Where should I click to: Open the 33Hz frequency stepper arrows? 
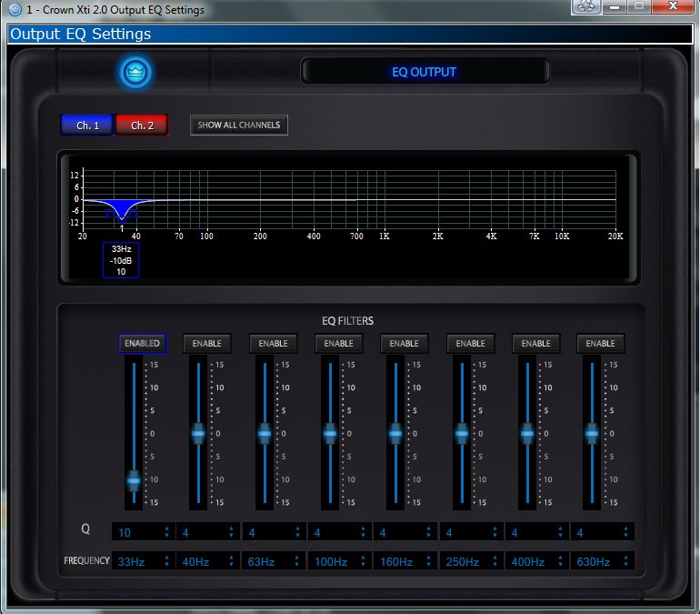point(166,562)
